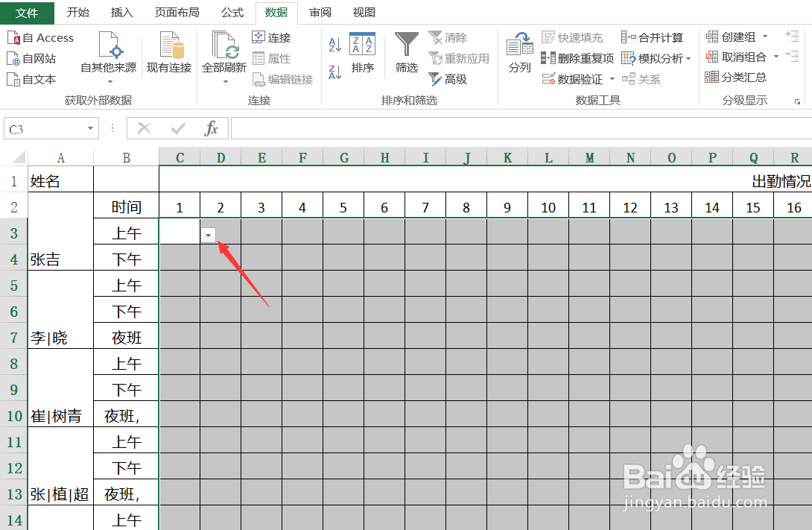Open the 视图 ribbon tab

(364, 12)
